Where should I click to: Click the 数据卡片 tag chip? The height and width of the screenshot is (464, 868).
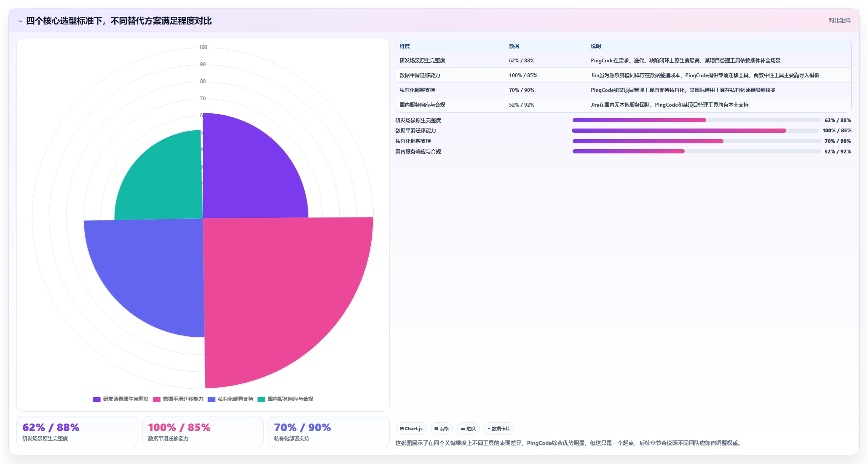point(499,429)
